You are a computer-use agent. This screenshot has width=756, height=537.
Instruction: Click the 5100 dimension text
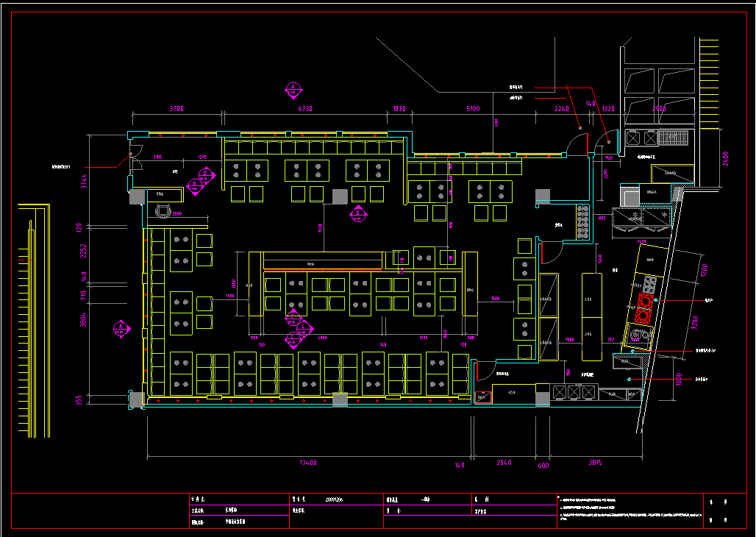tap(473, 108)
